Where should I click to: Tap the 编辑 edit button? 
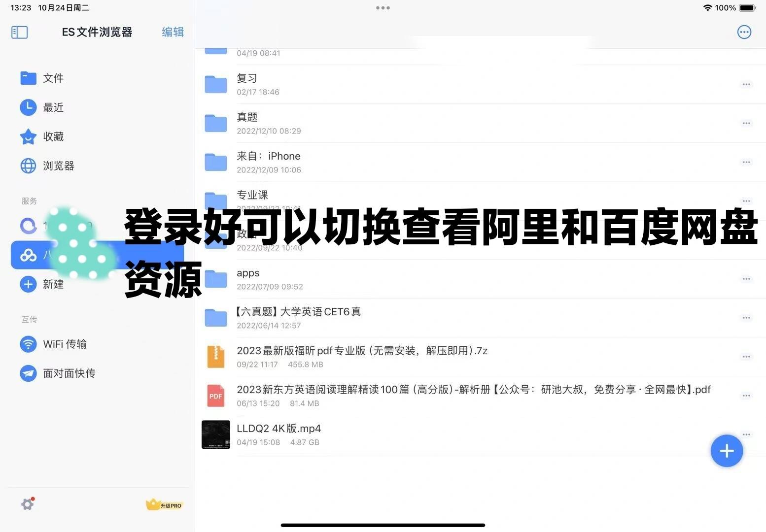[173, 32]
